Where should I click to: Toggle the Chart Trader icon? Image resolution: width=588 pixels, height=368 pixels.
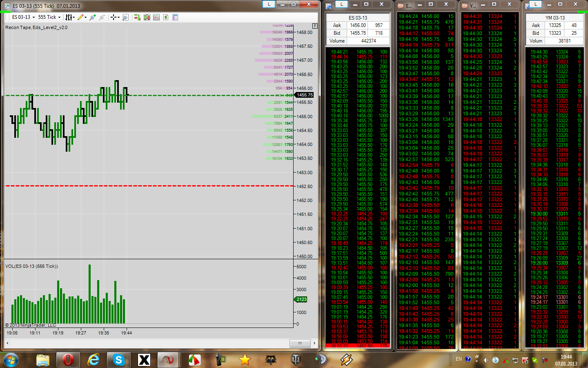(x=137, y=17)
